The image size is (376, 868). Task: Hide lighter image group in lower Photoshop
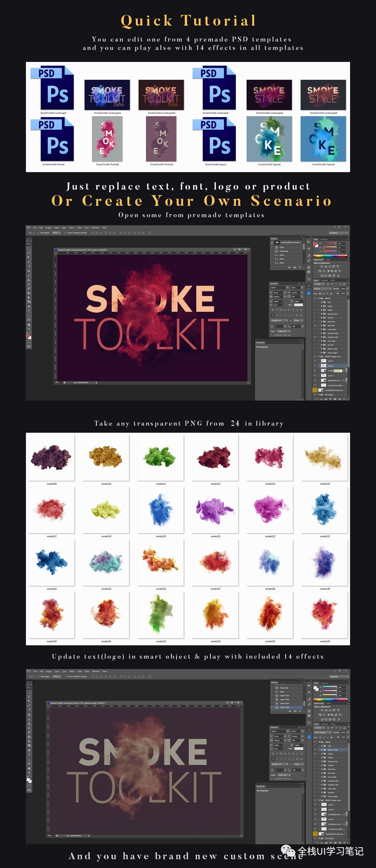coord(315,750)
